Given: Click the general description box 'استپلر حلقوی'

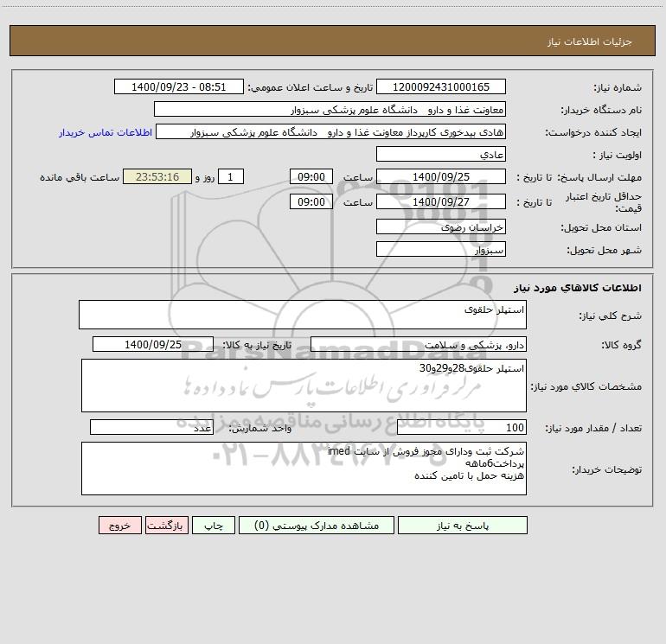Looking at the screenshot, I should tap(303, 315).
